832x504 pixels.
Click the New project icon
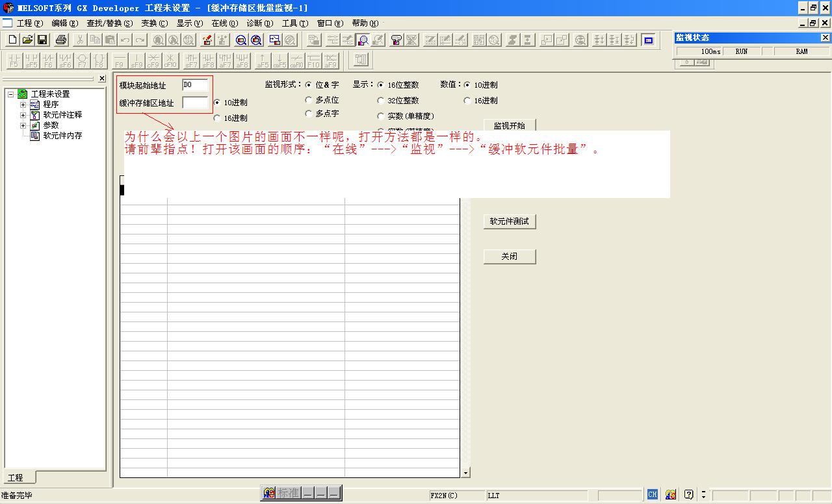(x=12, y=40)
